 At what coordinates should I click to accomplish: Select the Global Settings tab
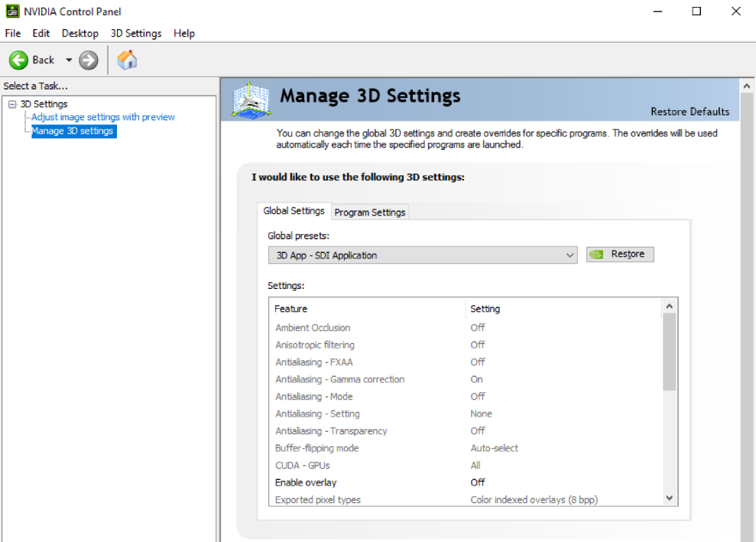294,211
